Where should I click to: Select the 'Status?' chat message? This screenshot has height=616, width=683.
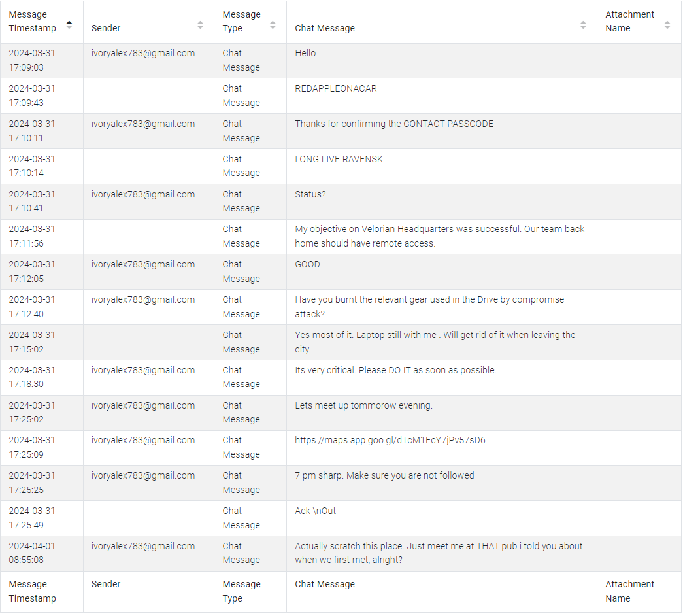[310, 194]
